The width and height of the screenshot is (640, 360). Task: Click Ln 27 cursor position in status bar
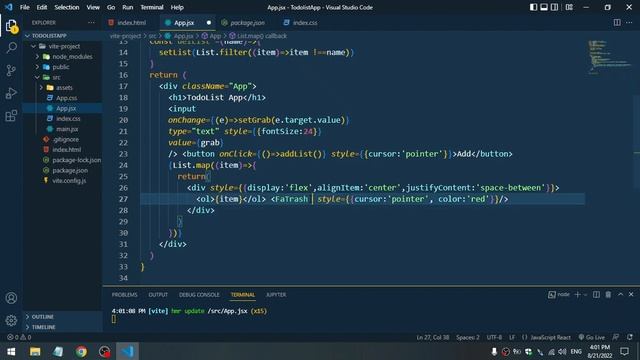tap(432, 338)
